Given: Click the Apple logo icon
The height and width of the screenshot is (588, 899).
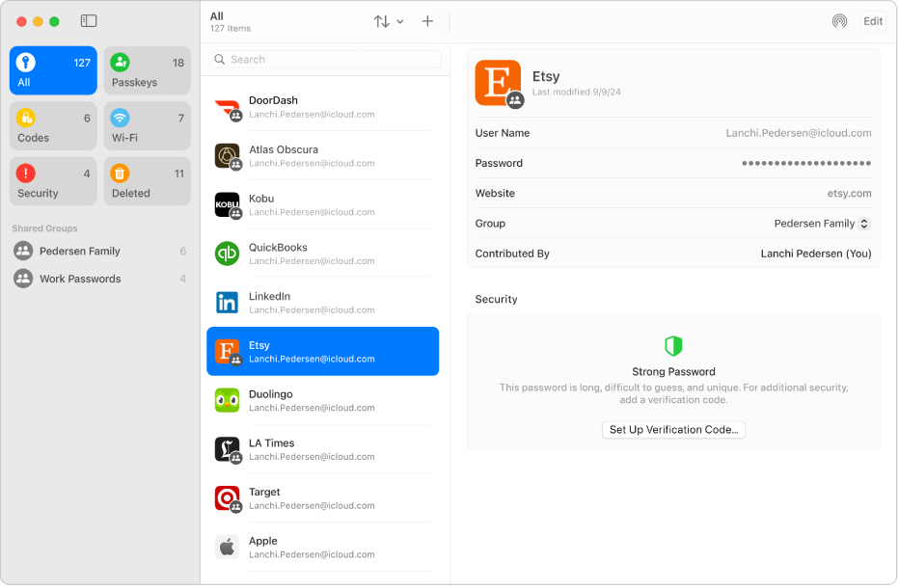Looking at the screenshot, I should (227, 548).
